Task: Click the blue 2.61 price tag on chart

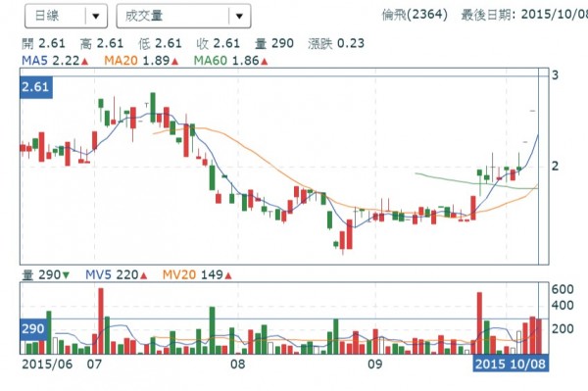Action: pyautogui.click(x=36, y=87)
